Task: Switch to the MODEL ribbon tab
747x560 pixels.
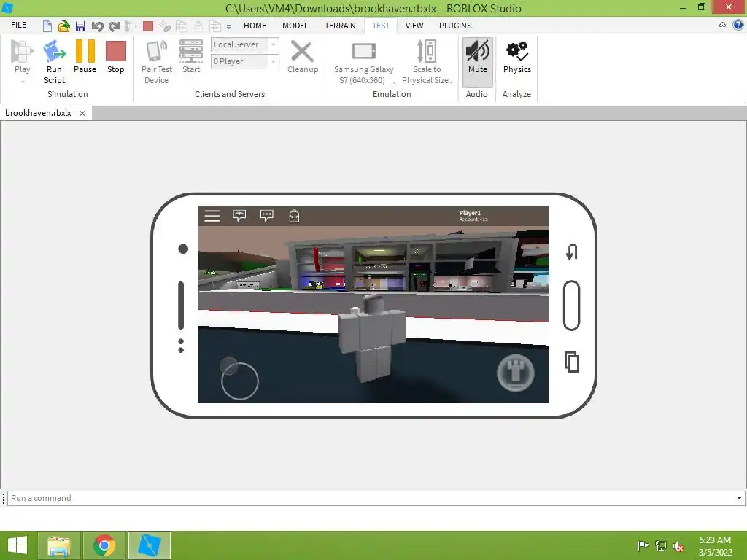Action: (x=295, y=26)
